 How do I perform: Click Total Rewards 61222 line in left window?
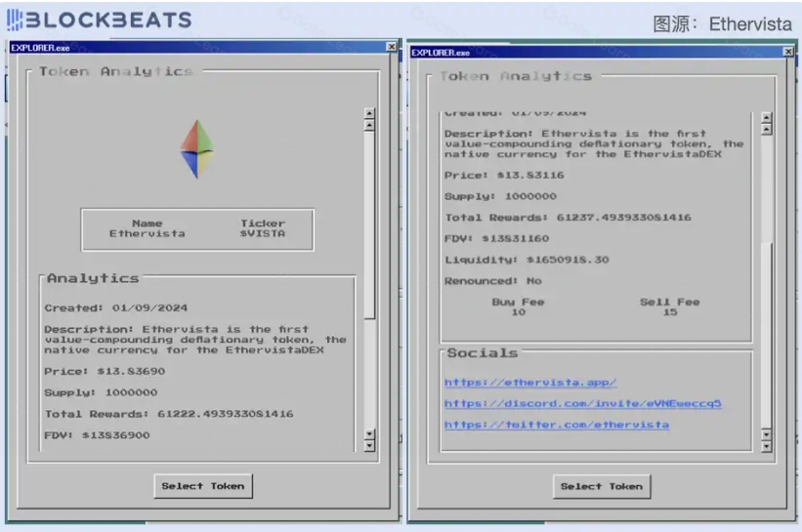point(169,414)
